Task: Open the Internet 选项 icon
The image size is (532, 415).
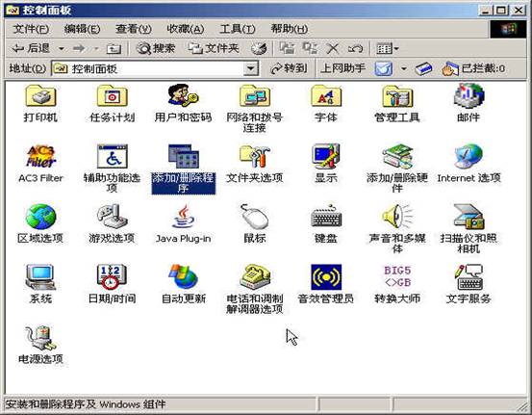Action: click(x=469, y=157)
